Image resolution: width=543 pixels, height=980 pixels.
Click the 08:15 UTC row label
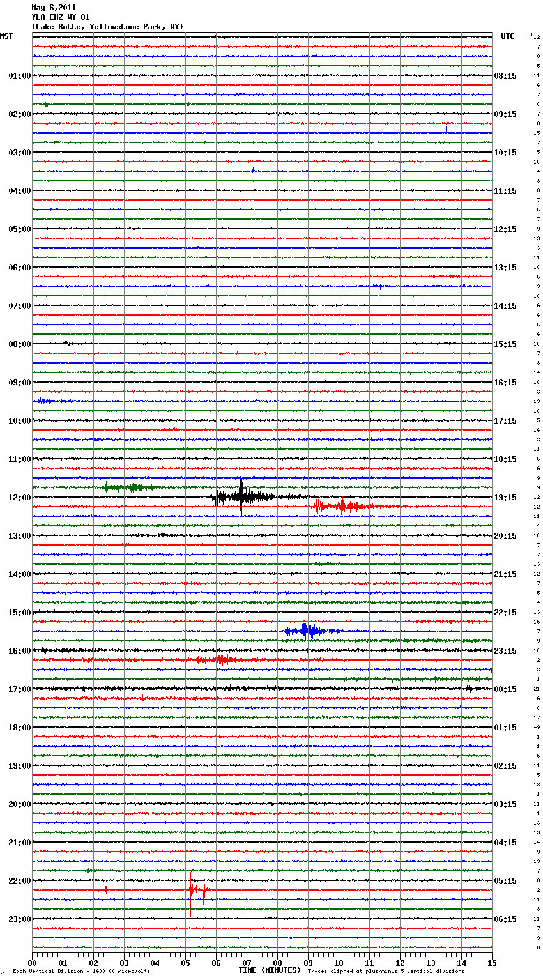[x=505, y=76]
